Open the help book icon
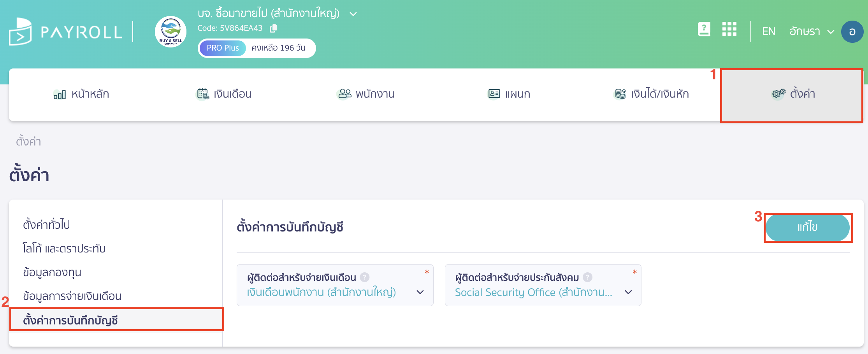Viewport: 868px width, 354px height. 704,29
